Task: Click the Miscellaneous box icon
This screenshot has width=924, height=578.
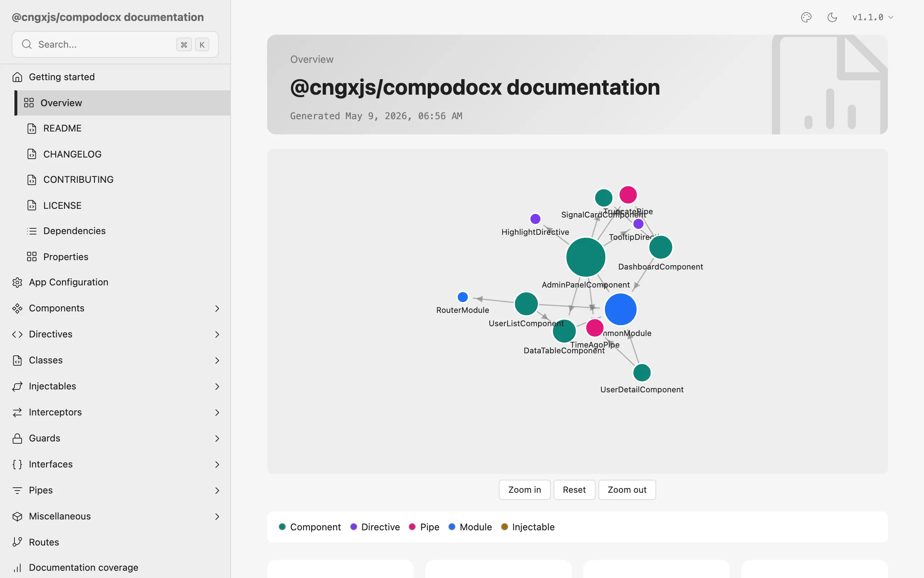Action: [x=17, y=517]
